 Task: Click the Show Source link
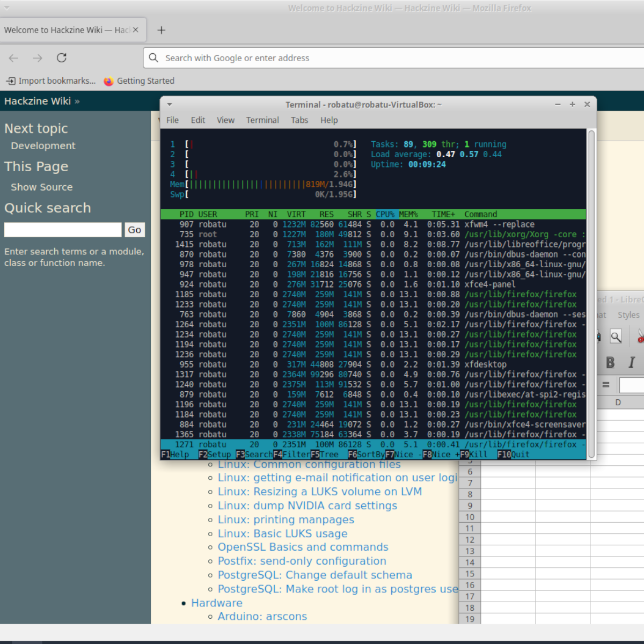pyautogui.click(x=42, y=187)
